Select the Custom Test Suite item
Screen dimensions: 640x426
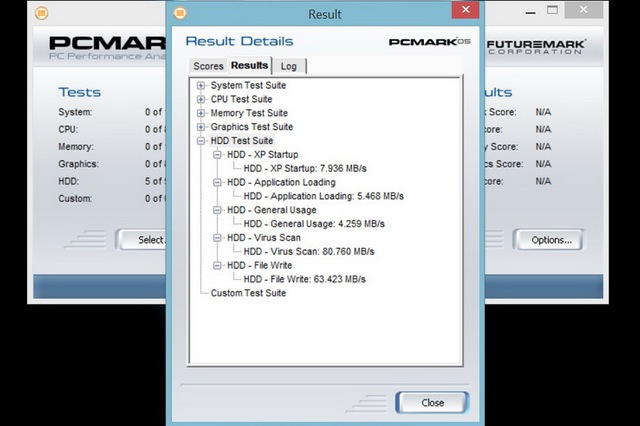coord(248,293)
